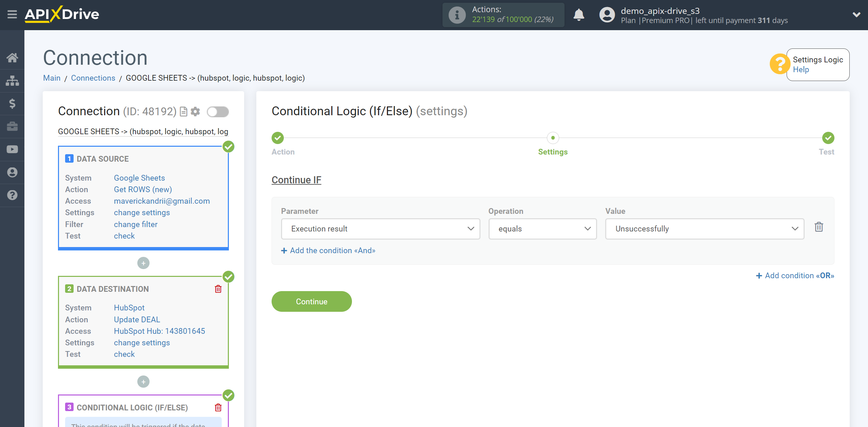
Task: Click Continue to proceed with settings
Action: pyautogui.click(x=312, y=301)
